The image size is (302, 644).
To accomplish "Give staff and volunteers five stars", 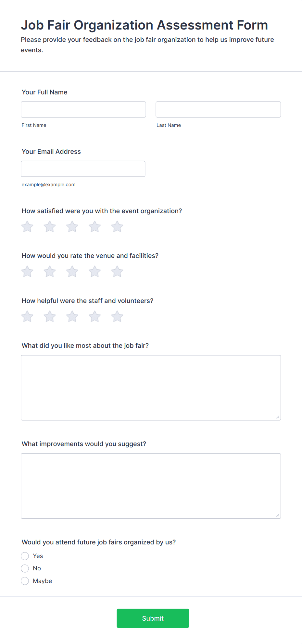I will click(117, 316).
